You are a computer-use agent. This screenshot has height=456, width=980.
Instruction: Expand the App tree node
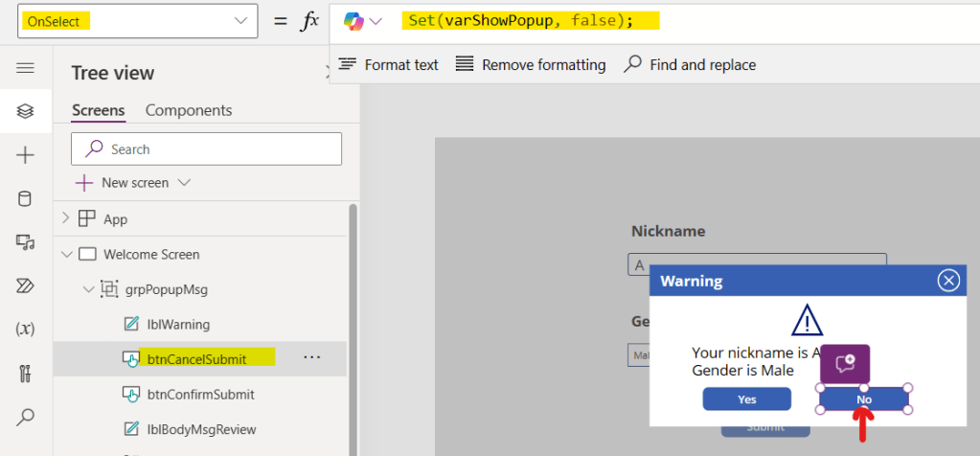pyautogui.click(x=66, y=218)
